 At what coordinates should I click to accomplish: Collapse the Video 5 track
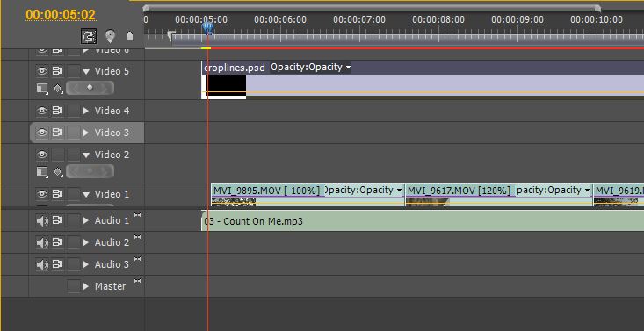point(86,71)
